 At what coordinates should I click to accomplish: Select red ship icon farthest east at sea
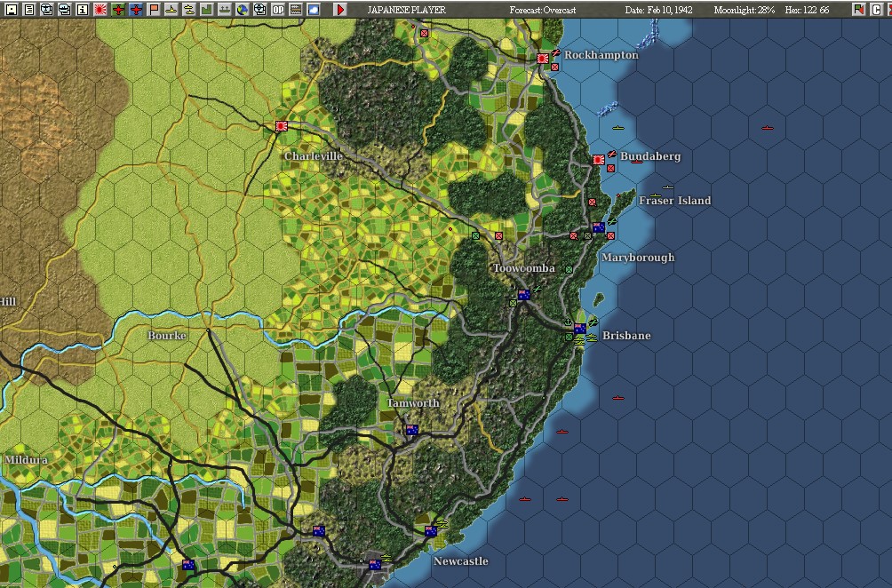[768, 129]
